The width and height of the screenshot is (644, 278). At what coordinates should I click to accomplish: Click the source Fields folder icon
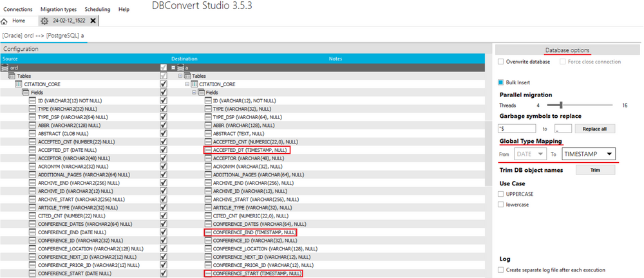tap(25, 93)
